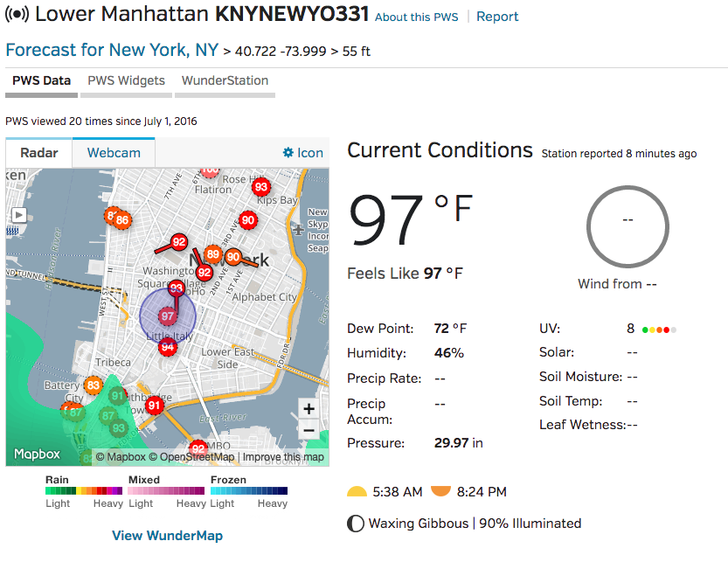Click the airplane icon on the map
The width and height of the screenshot is (728, 562).
pyautogui.click(x=300, y=228)
